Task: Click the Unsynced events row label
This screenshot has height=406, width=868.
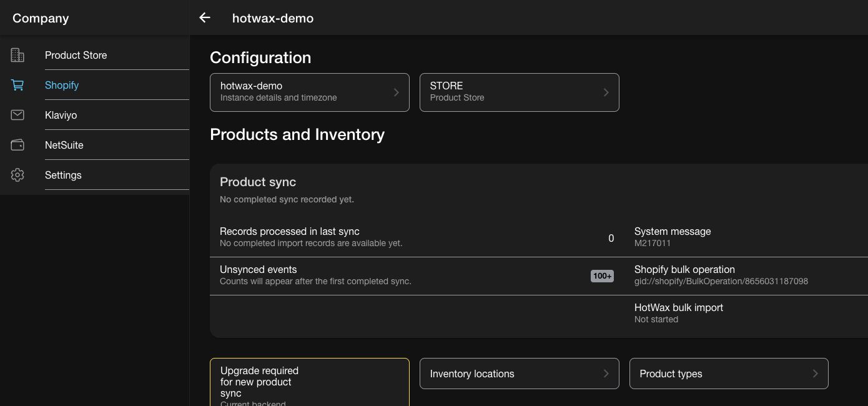Action: (258, 269)
